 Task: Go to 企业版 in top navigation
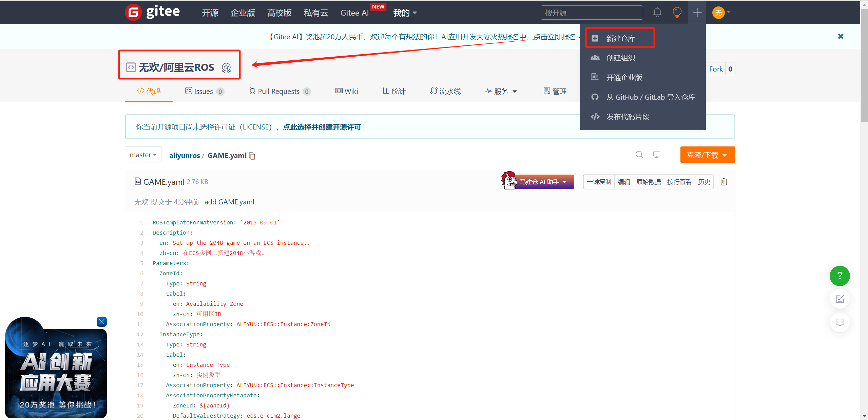[243, 13]
